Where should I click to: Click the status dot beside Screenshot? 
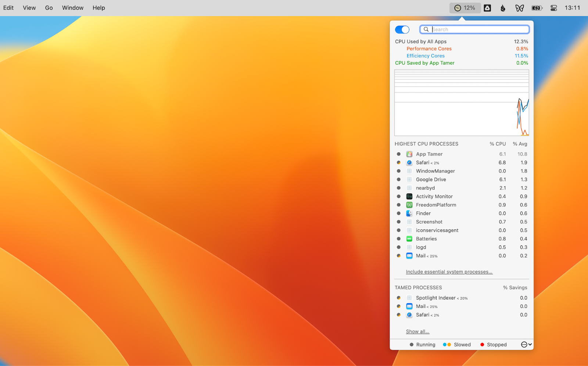(399, 222)
